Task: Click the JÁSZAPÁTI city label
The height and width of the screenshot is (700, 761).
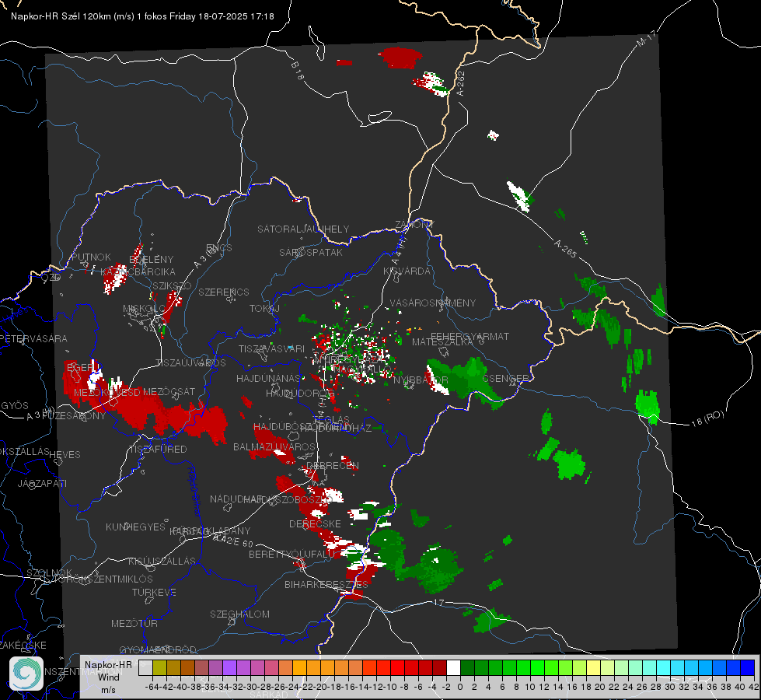Action: 42,483
